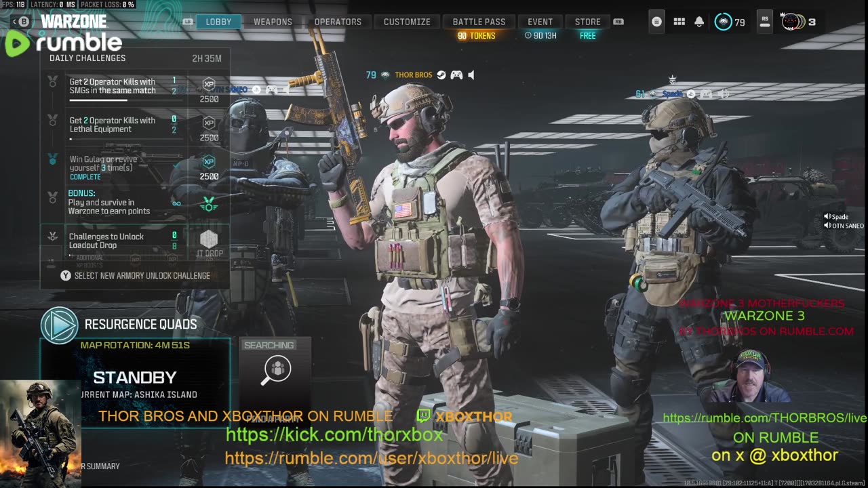Viewport: 868px width, 488px height.
Task: Click the Y button icon for armory challenge
Action: click(66, 276)
